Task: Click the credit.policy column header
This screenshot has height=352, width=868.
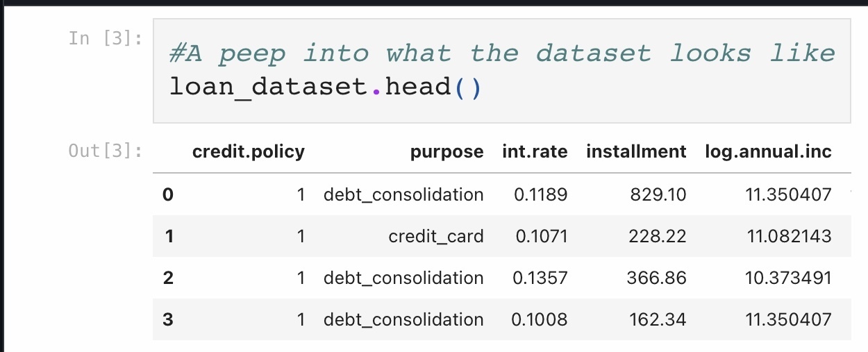Action: 248,152
